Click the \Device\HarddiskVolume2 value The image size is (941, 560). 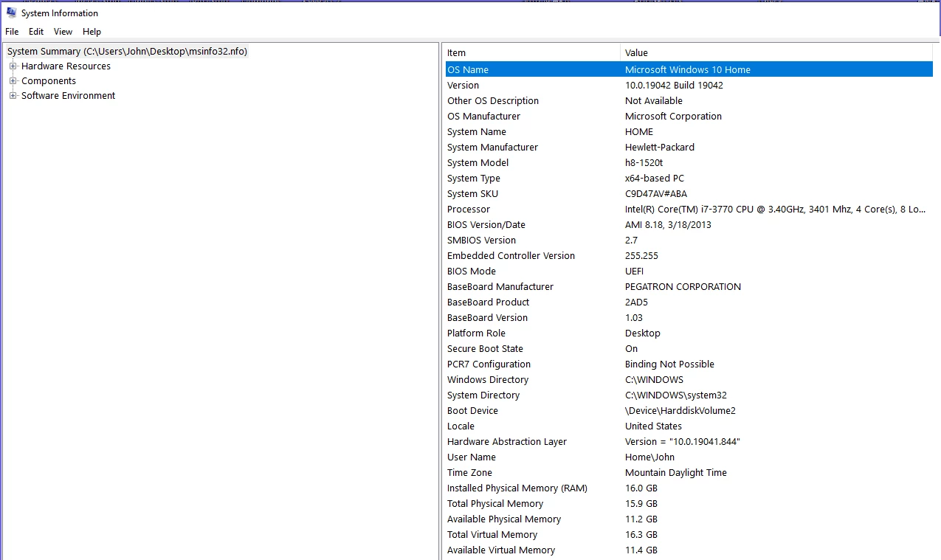(680, 410)
